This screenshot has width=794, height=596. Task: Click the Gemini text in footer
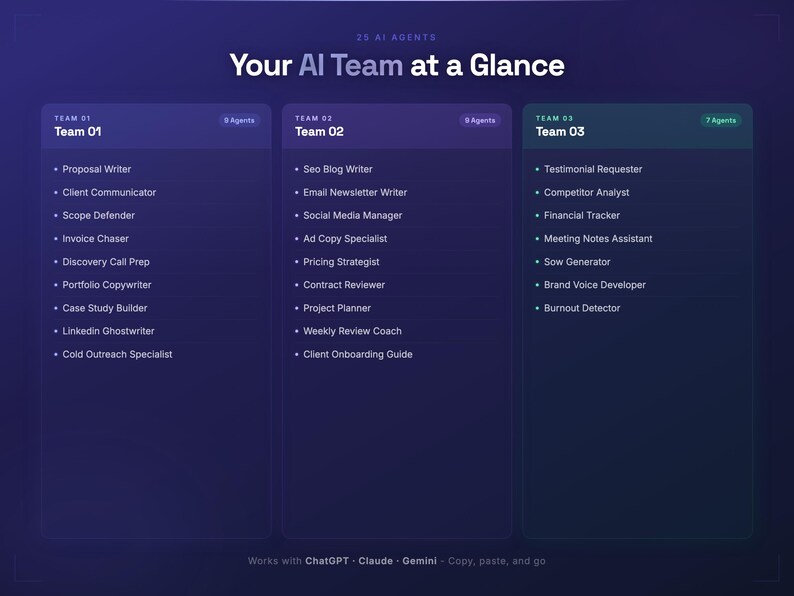pyautogui.click(x=419, y=561)
